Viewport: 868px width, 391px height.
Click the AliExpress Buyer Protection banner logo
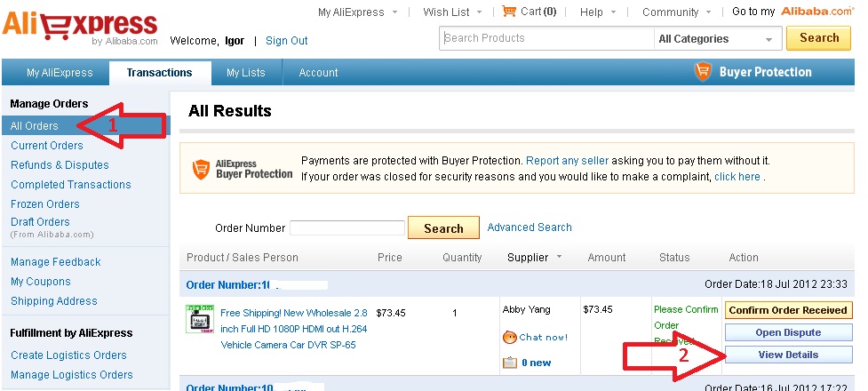(x=243, y=169)
